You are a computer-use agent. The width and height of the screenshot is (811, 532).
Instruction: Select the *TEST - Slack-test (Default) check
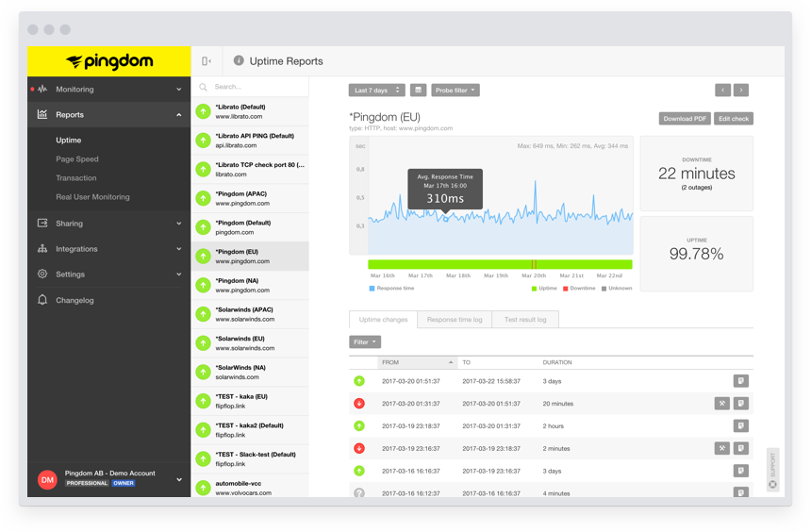pos(250,459)
